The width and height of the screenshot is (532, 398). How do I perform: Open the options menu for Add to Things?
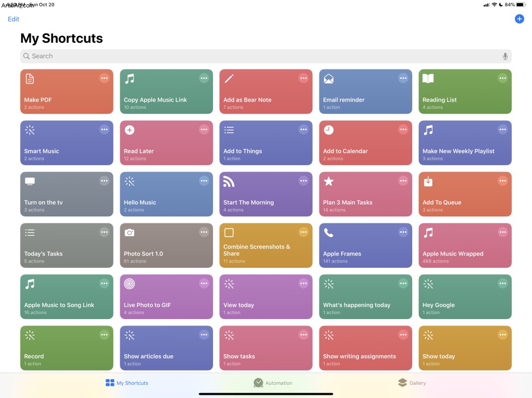pos(303,130)
